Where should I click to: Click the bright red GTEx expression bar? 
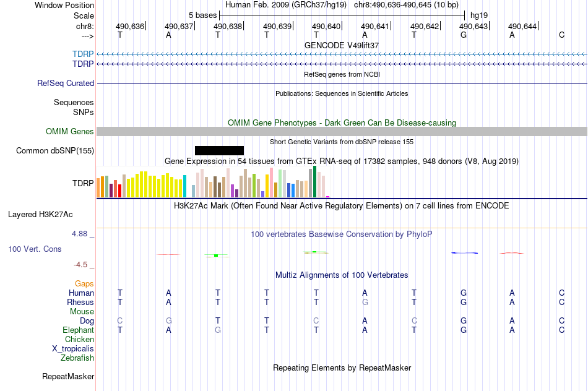point(119,191)
